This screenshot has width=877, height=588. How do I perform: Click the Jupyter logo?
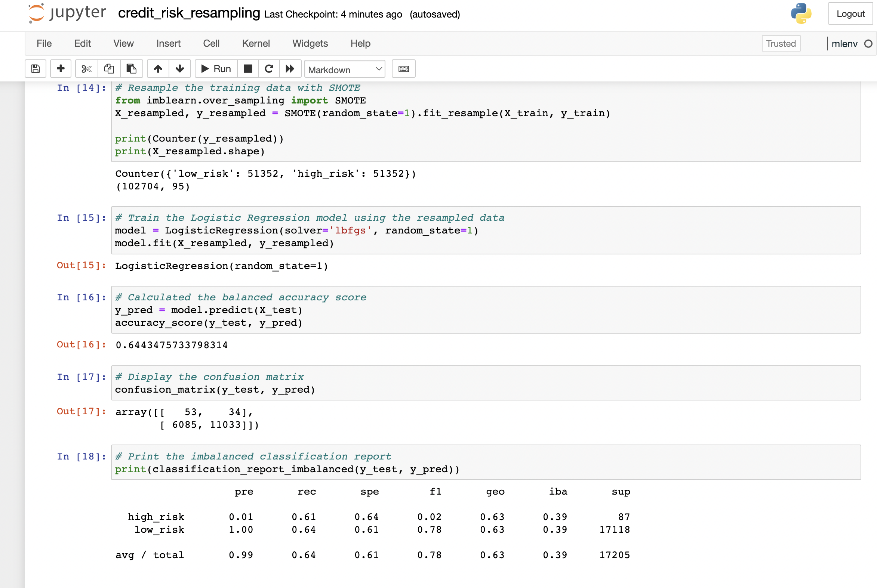tap(67, 13)
